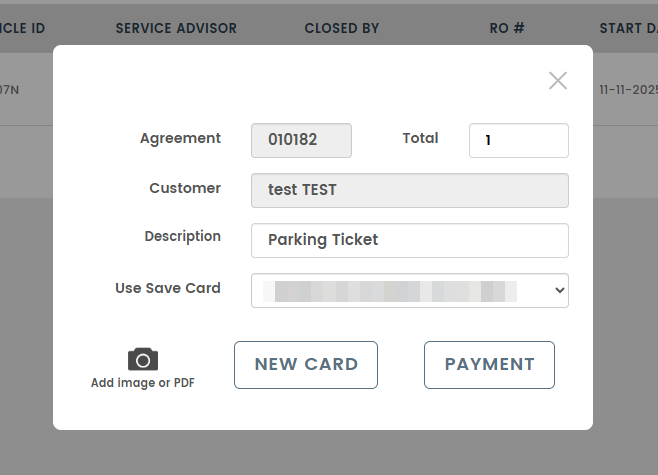Click the Customer label text
Viewport: 658px width, 475px height.
click(x=185, y=188)
